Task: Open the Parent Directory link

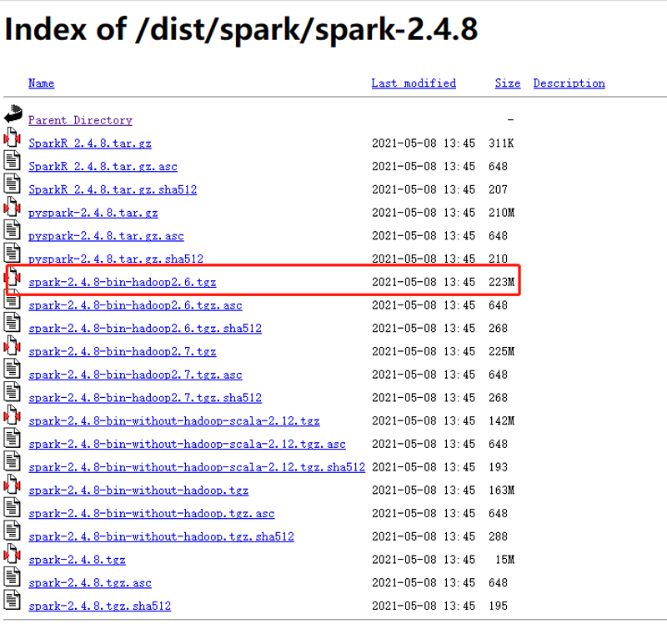Action: coord(80,120)
